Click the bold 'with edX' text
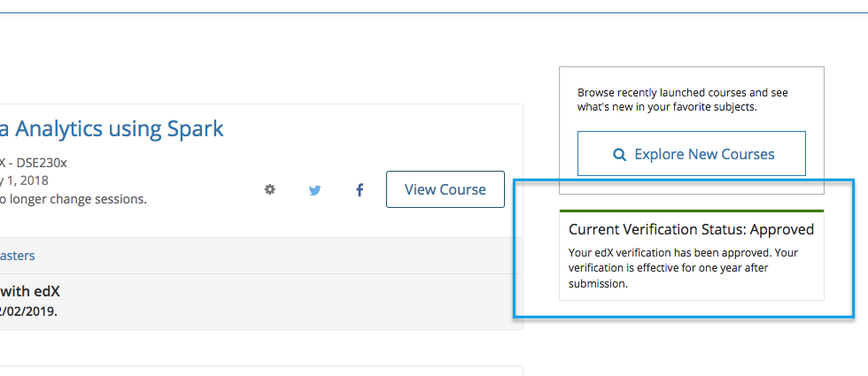The image size is (868, 376). [x=30, y=292]
